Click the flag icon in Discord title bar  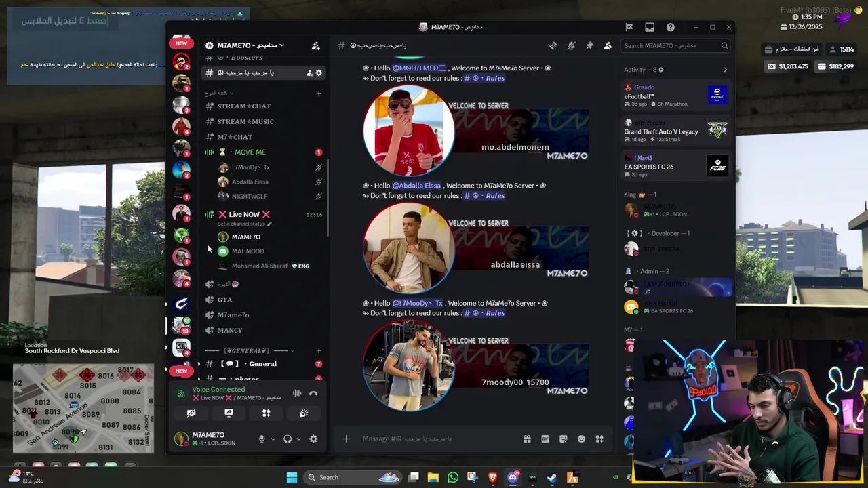(629, 27)
